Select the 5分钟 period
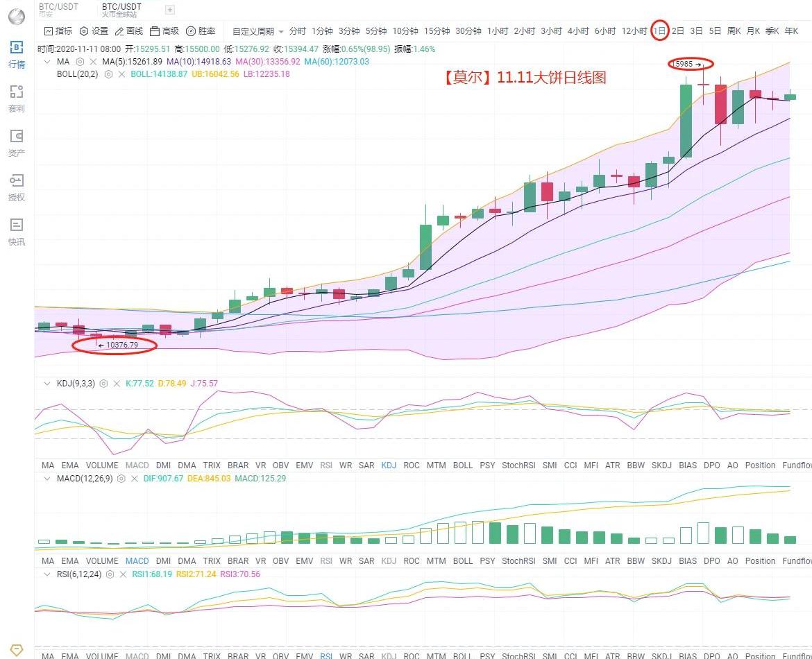Viewport: 812px width, 659px height. pyautogui.click(x=376, y=31)
